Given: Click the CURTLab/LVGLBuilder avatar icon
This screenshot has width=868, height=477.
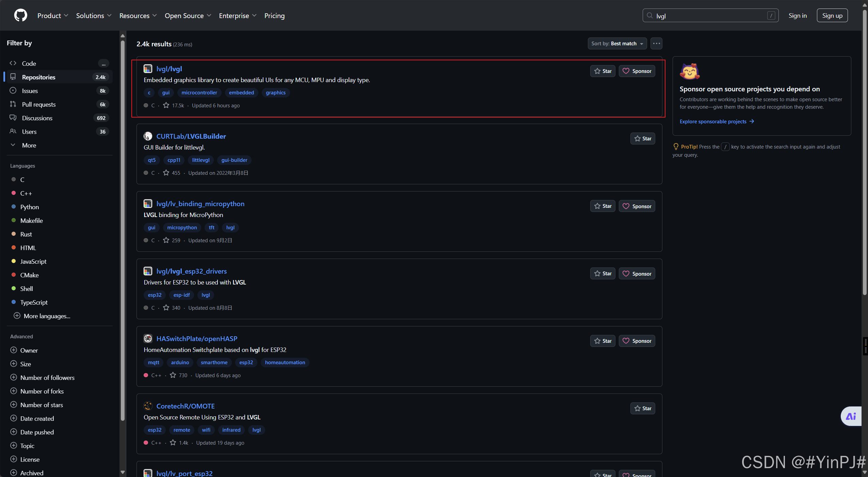Looking at the screenshot, I should [x=148, y=136].
